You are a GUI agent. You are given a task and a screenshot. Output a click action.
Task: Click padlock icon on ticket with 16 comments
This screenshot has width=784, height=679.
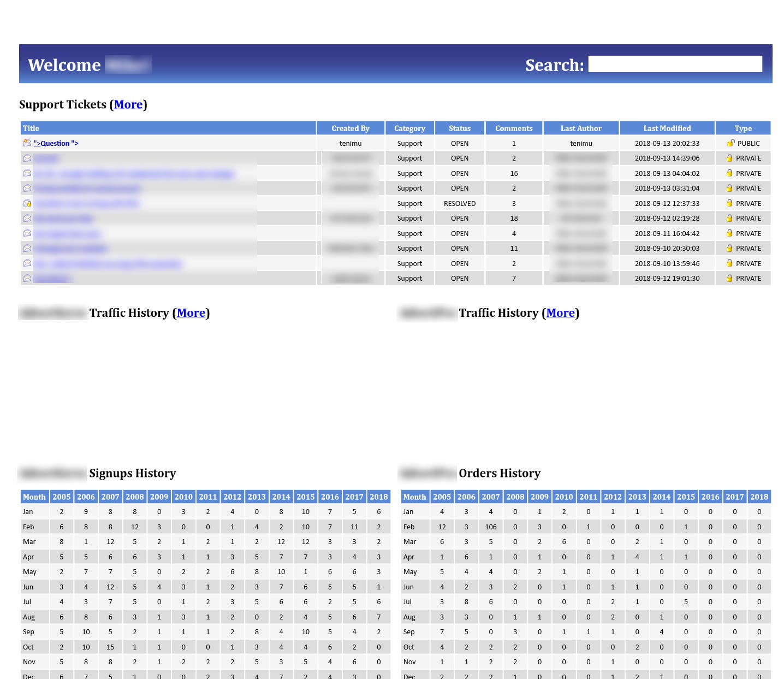pyautogui.click(x=729, y=173)
